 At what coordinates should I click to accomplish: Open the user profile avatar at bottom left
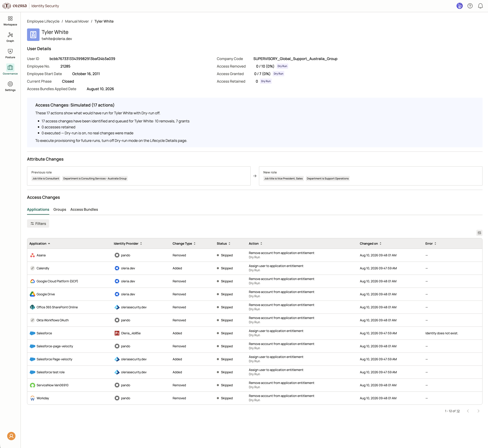[x=11, y=436]
